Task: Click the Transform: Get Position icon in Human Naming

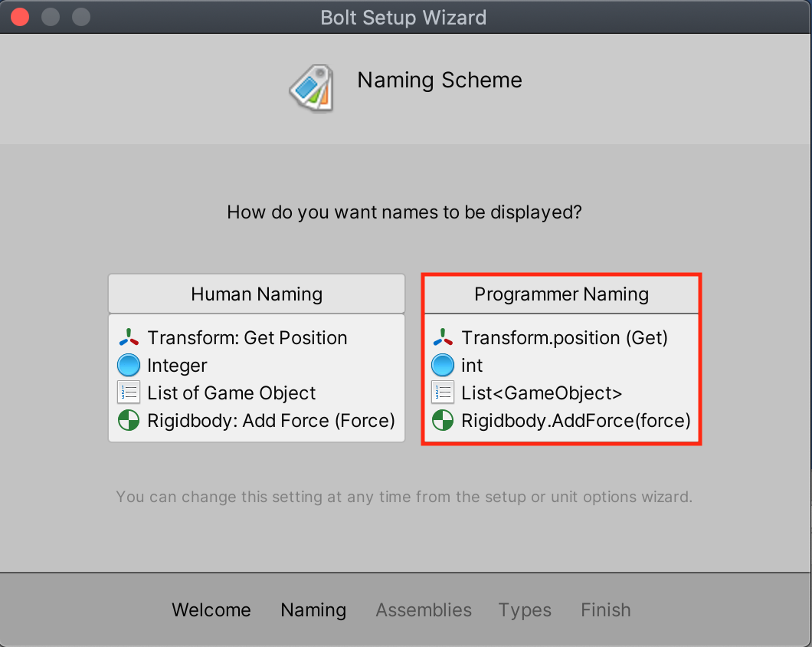Action: pyautogui.click(x=128, y=337)
